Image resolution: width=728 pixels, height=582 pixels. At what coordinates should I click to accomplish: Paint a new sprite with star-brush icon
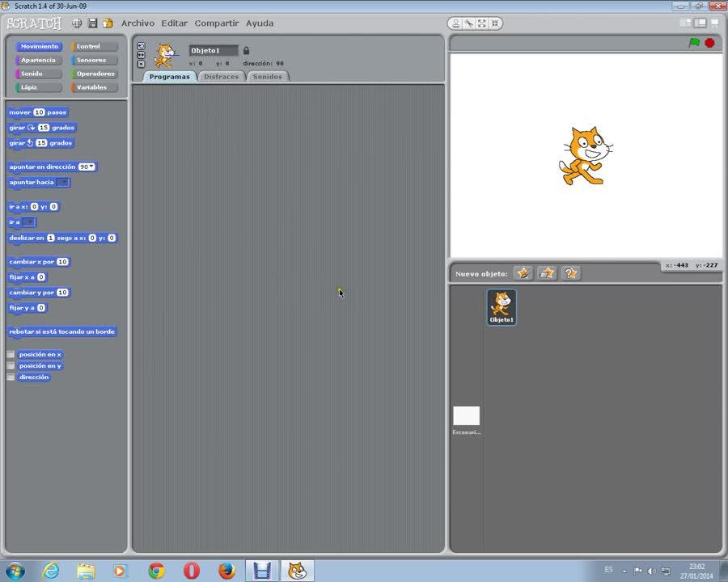click(523, 273)
